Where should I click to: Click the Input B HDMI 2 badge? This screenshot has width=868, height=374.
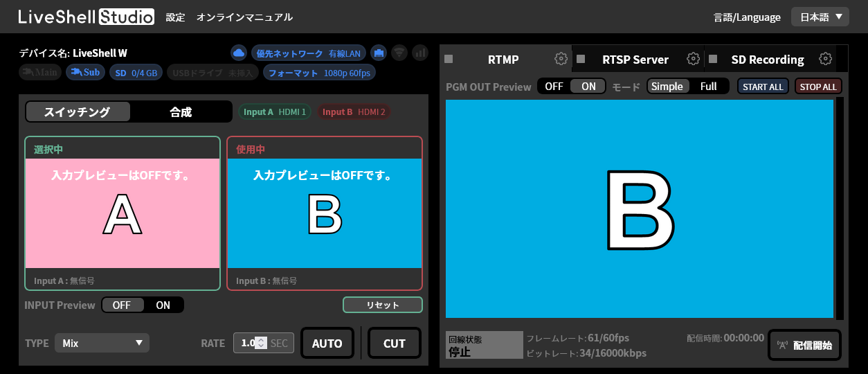[354, 112]
